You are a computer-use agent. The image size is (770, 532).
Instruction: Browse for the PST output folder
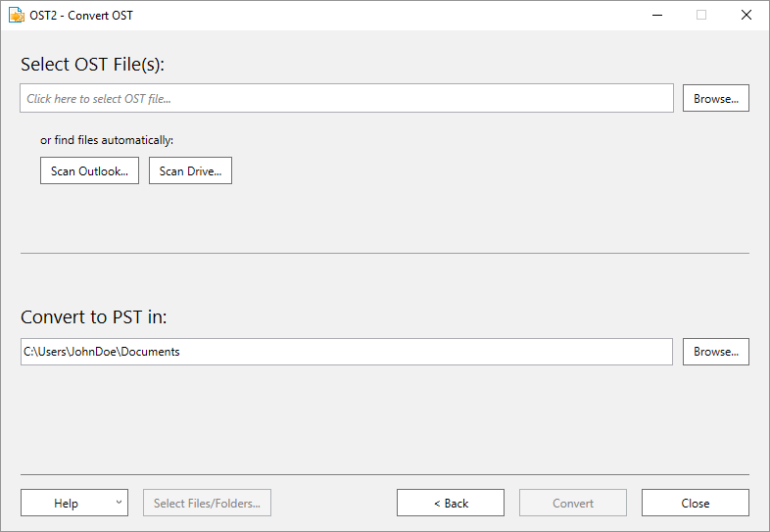click(x=715, y=352)
